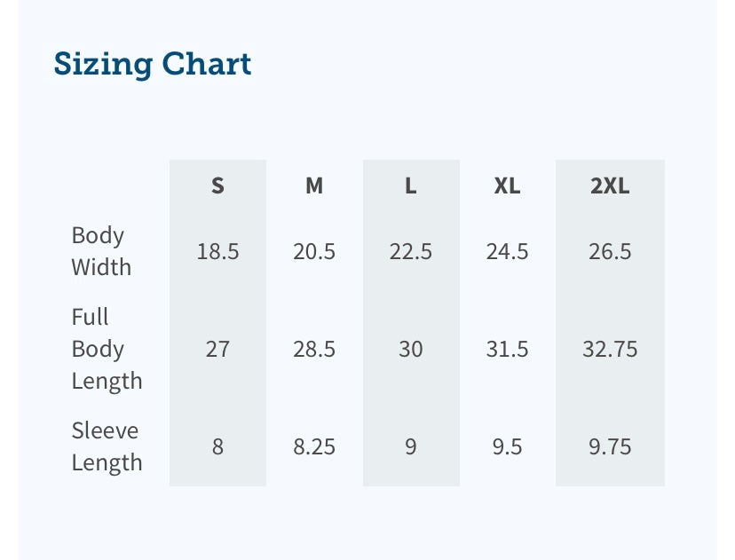Pick the 2XL size column header
The width and height of the screenshot is (735, 560).
pyautogui.click(x=610, y=185)
